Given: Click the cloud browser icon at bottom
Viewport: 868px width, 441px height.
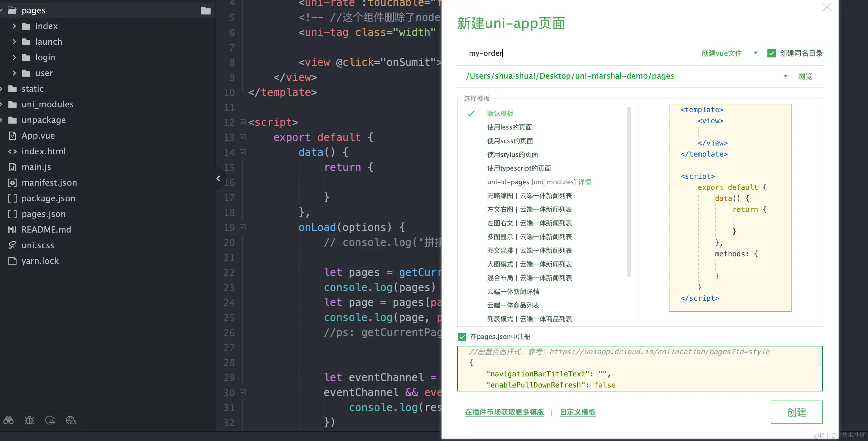Looking at the screenshot, I should (71, 420).
